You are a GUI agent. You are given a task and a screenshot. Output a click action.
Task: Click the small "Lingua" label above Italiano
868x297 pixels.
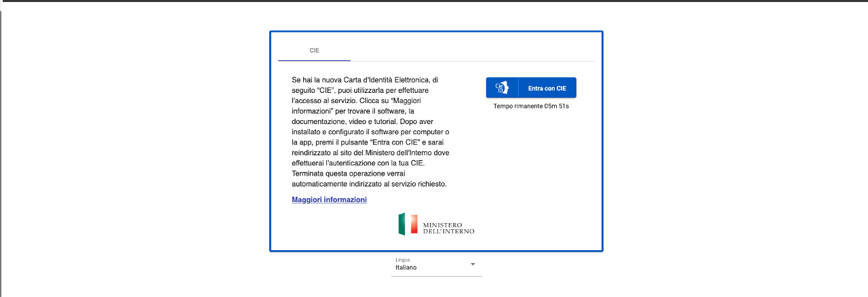(403, 260)
